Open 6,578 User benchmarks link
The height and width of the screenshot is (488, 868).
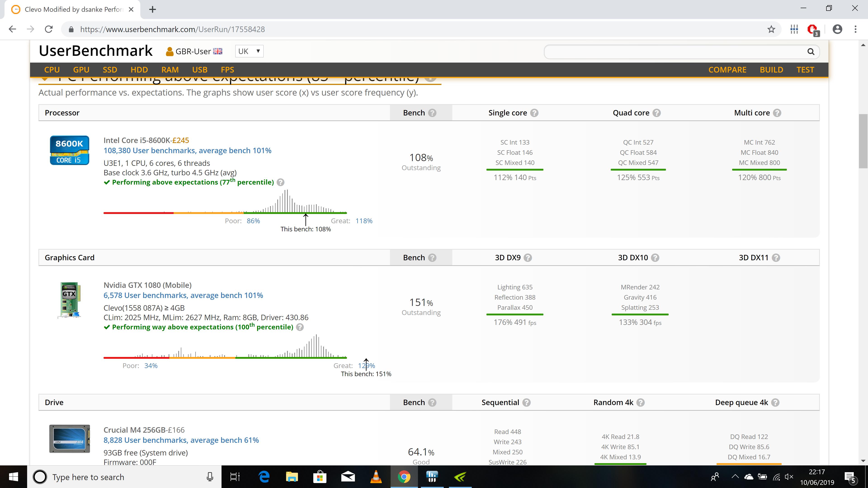[x=183, y=295]
